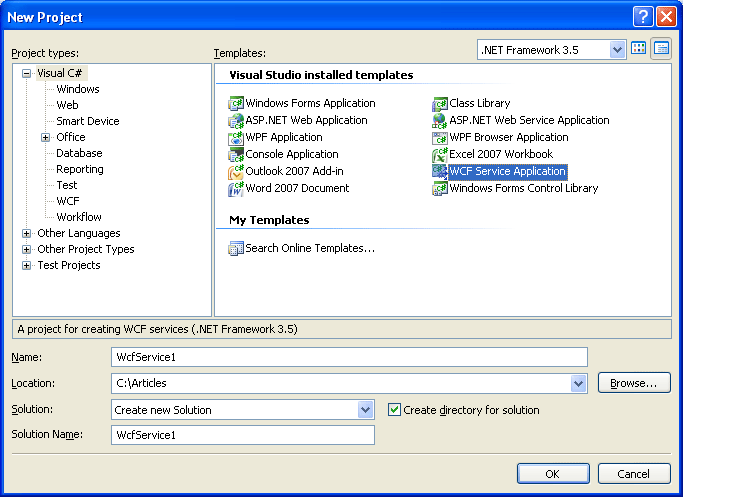756x497 pixels.
Task: Click the ASP.NET Web Service Application label
Action: 529,120
